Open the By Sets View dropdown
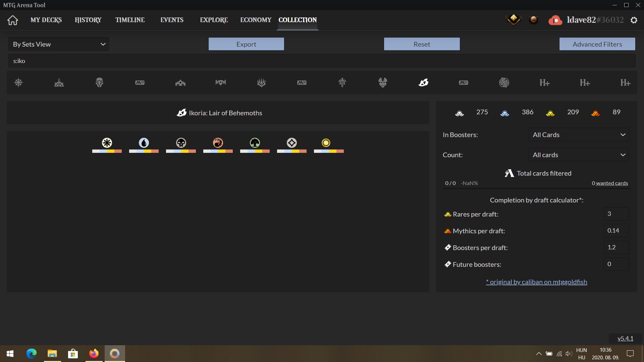The image size is (644, 362). point(59,44)
